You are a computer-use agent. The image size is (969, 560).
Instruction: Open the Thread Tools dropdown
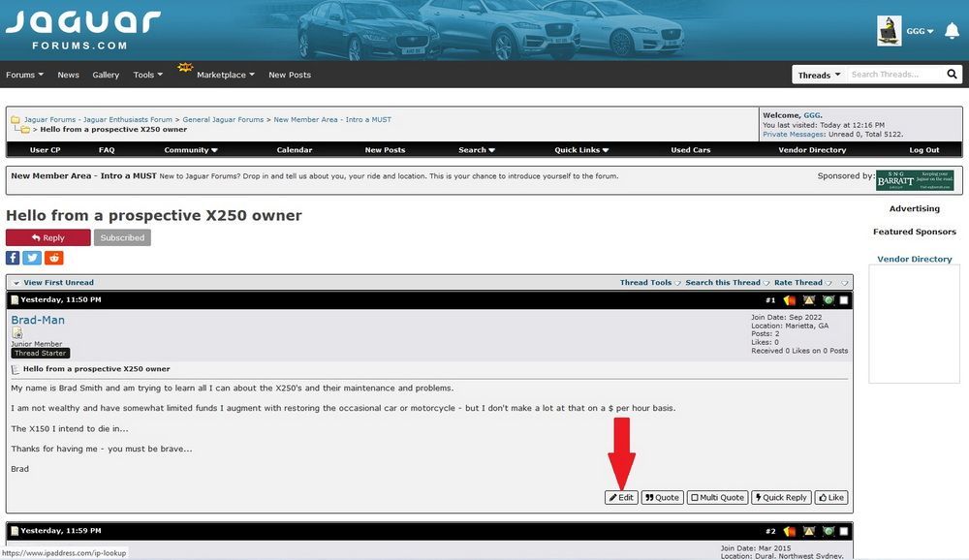coord(650,283)
